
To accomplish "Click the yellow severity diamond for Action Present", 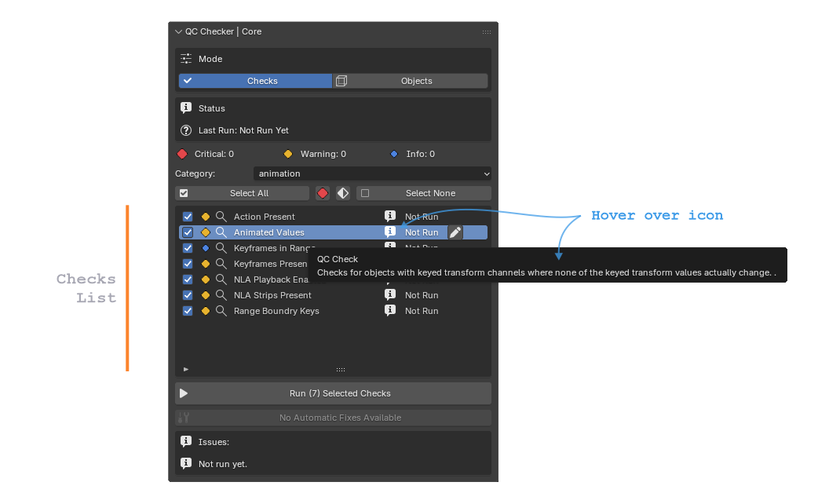I will click(x=206, y=217).
